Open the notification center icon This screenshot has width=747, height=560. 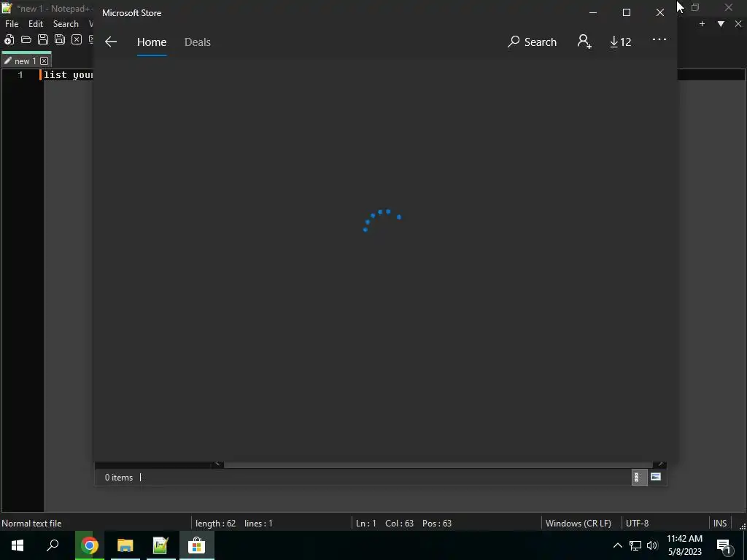[x=724, y=546]
